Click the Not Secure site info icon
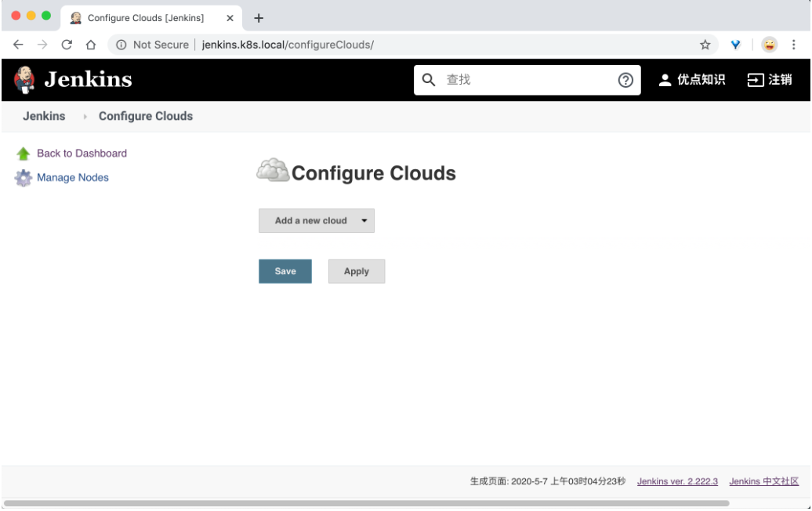The image size is (812, 511). (x=121, y=45)
